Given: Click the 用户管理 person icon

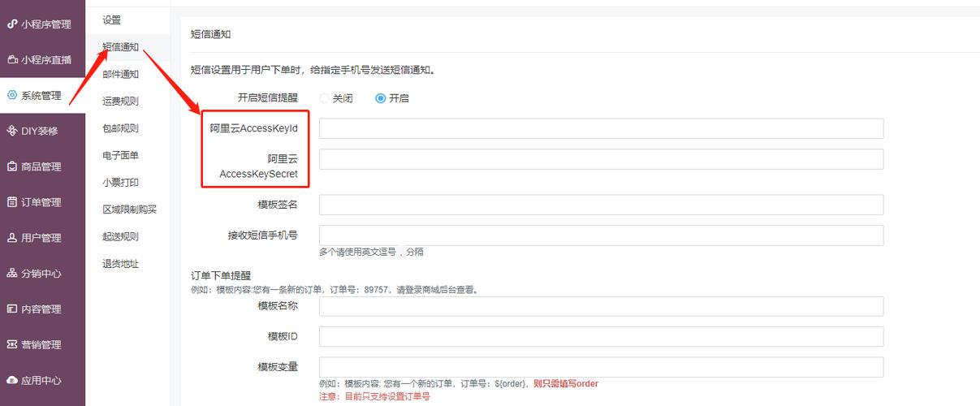Looking at the screenshot, I should [12, 238].
